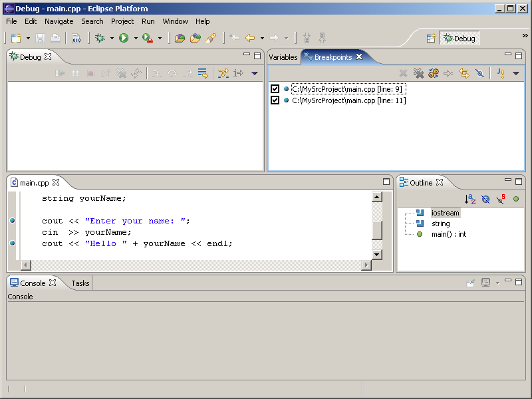
Task: Click the Hide Fields icon in Outline
Action: pos(485,199)
